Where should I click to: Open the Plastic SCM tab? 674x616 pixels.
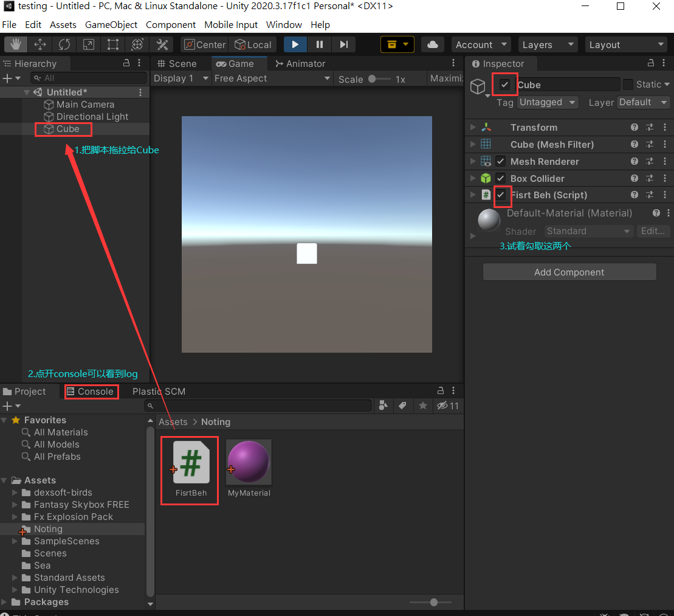[x=159, y=391]
